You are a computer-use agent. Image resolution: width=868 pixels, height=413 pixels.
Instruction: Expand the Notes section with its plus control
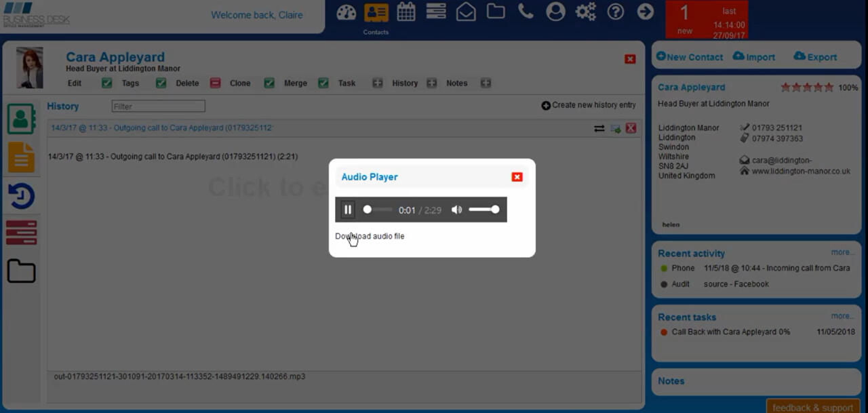432,82
